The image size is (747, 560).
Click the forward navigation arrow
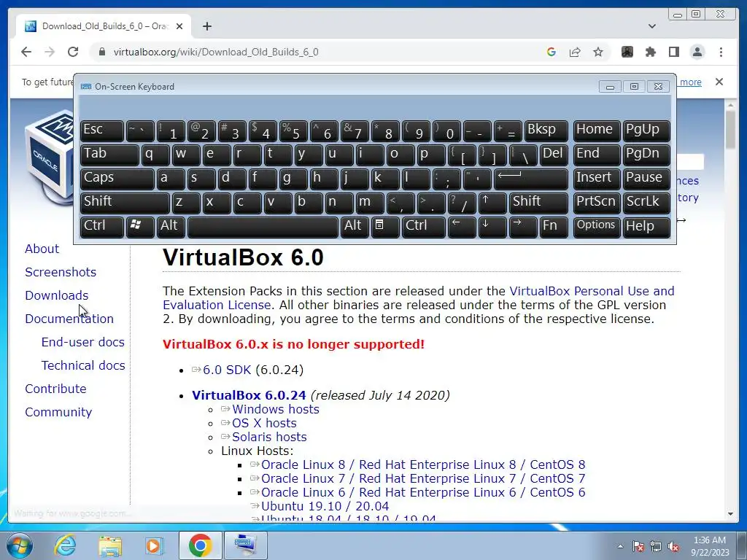click(50, 52)
